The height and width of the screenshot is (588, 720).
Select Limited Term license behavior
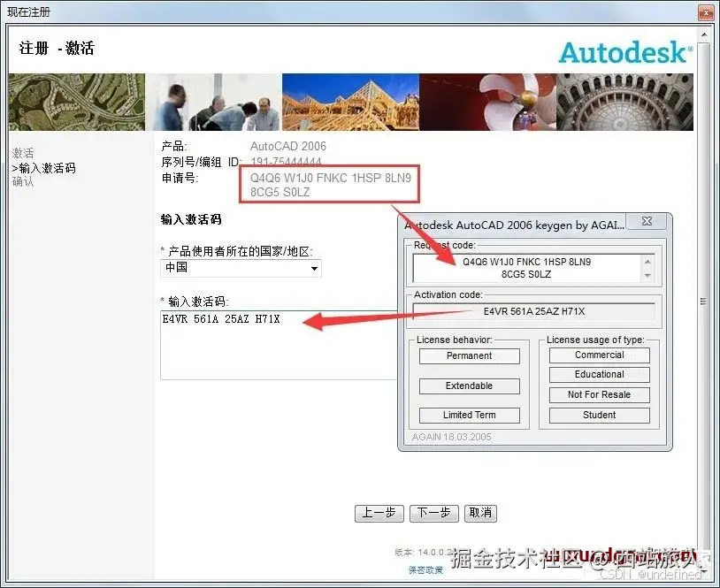click(469, 415)
